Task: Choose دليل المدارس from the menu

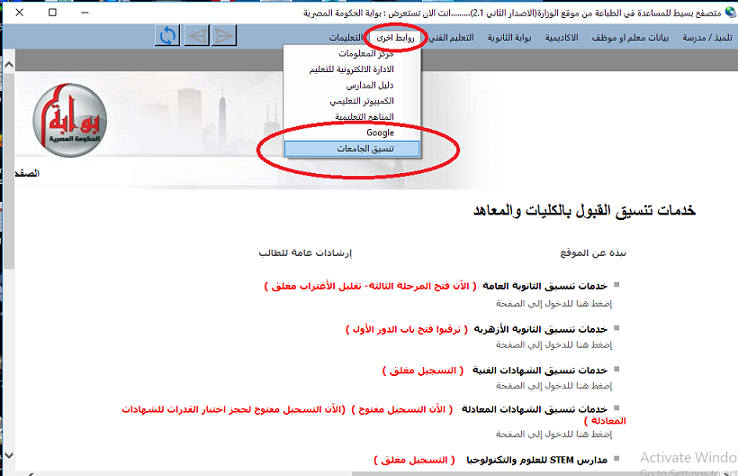Action: (372, 85)
